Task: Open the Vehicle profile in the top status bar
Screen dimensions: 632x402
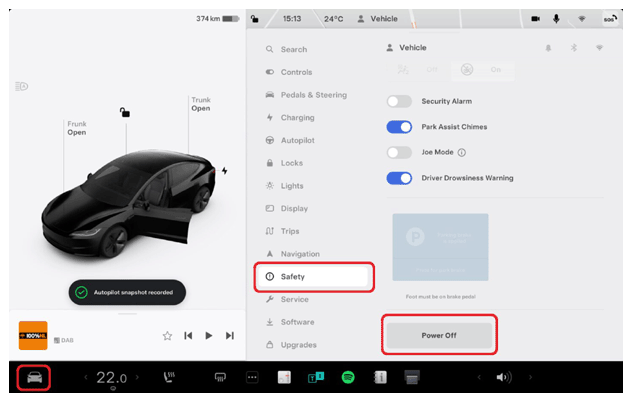Action: tap(377, 19)
